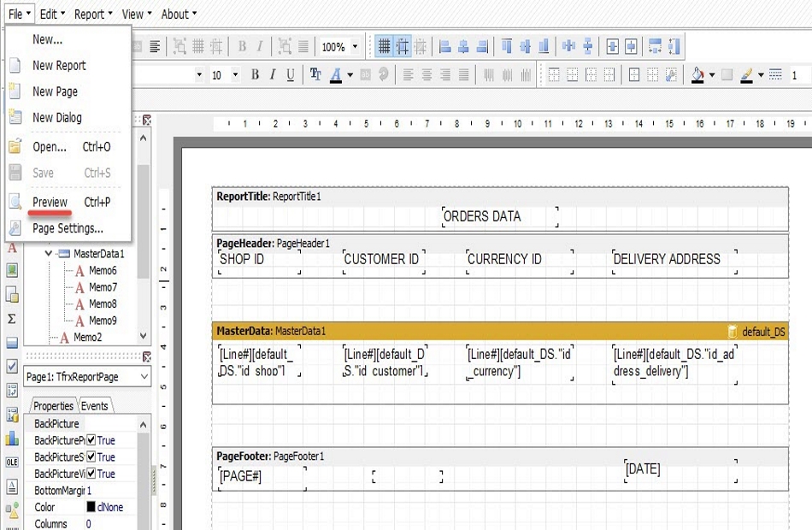The width and height of the screenshot is (812, 530).
Task: Click the Same Height icon
Action: pos(674,47)
